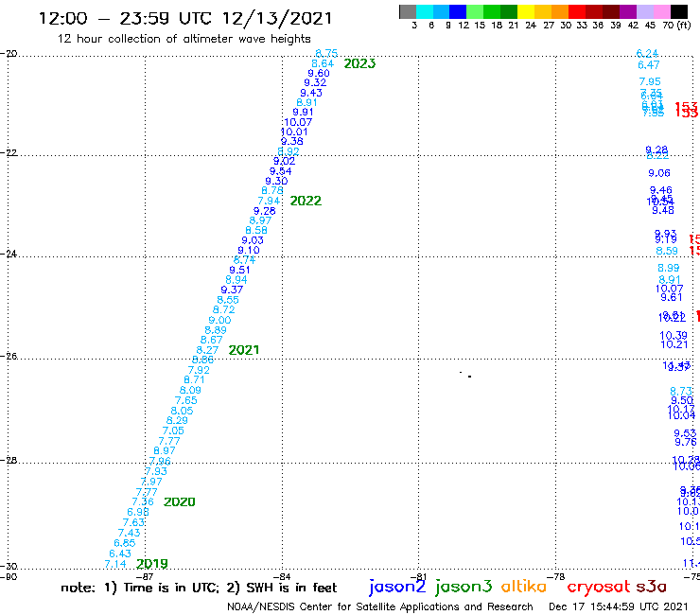The image size is (700, 615).
Task: Click the wave height value '6.98'
Action: pyautogui.click(x=138, y=512)
